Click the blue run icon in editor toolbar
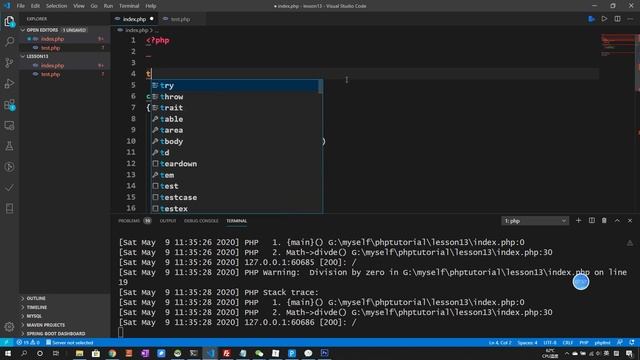Image resolution: width=640 pixels, height=360 pixels. (591, 19)
